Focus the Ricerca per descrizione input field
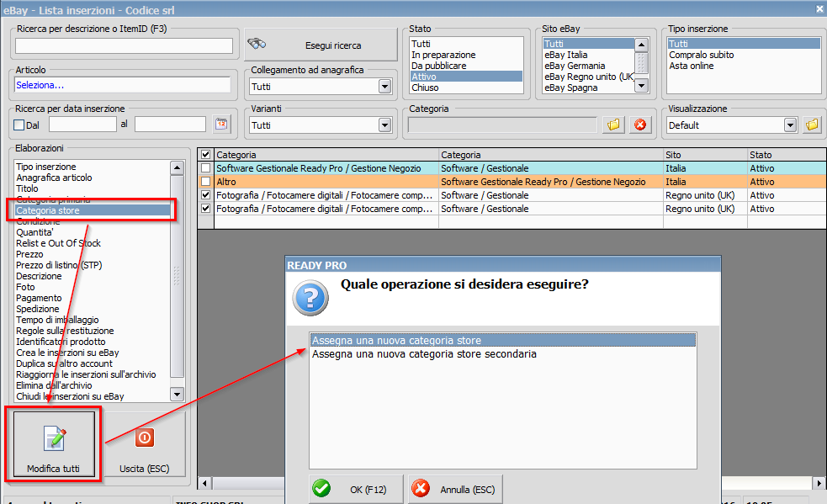 tap(124, 46)
